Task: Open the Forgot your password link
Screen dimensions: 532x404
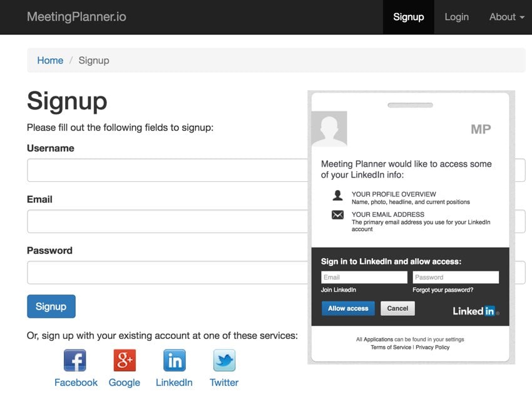Action: pyautogui.click(x=442, y=290)
